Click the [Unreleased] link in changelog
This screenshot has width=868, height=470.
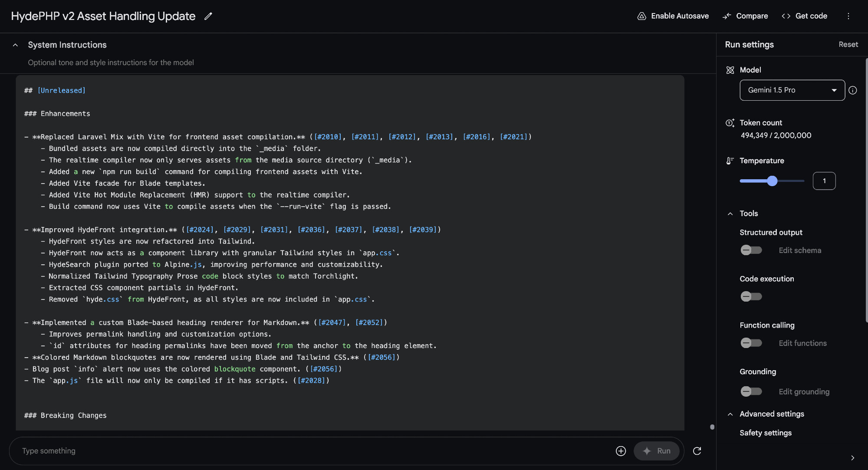[x=61, y=90]
